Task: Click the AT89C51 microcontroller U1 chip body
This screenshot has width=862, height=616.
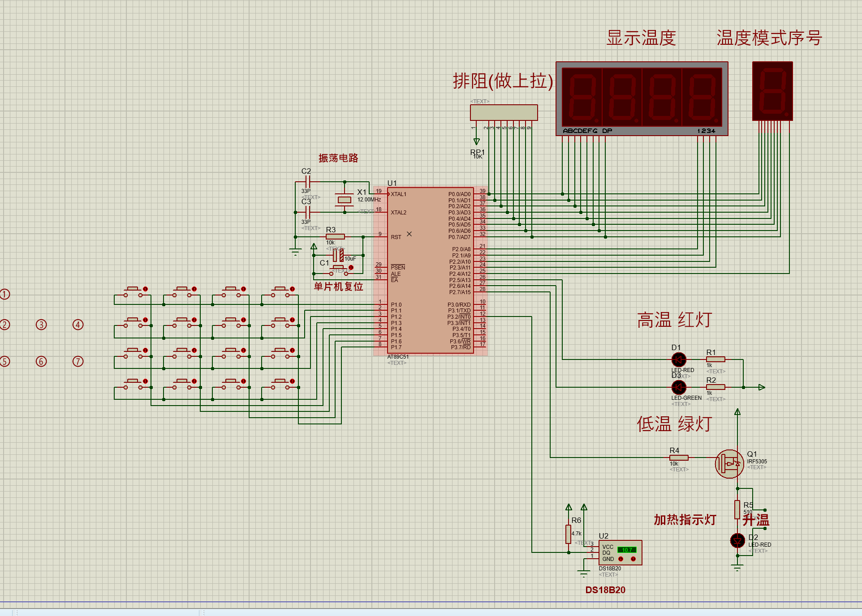Action: tap(429, 270)
